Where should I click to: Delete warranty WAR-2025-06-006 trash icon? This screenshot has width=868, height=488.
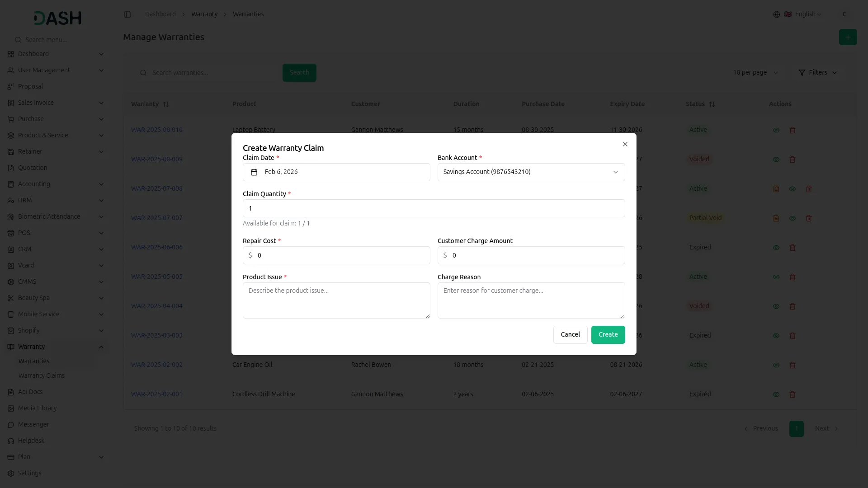[x=793, y=248]
